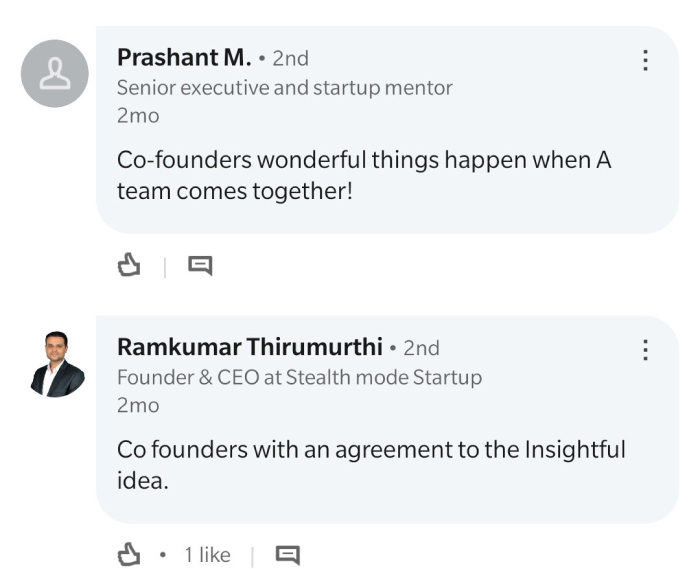Select the "Founder & CEO at Stealth mode Startup" headline

(x=300, y=378)
